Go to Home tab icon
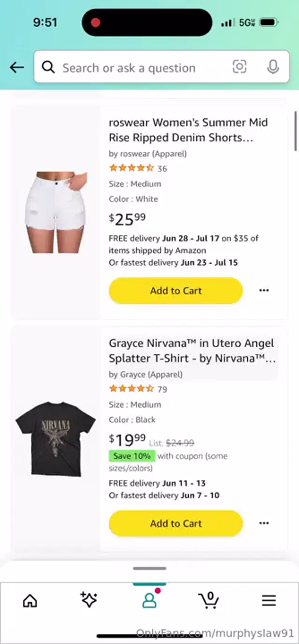Screen dimensions: 299x644 point(30,600)
